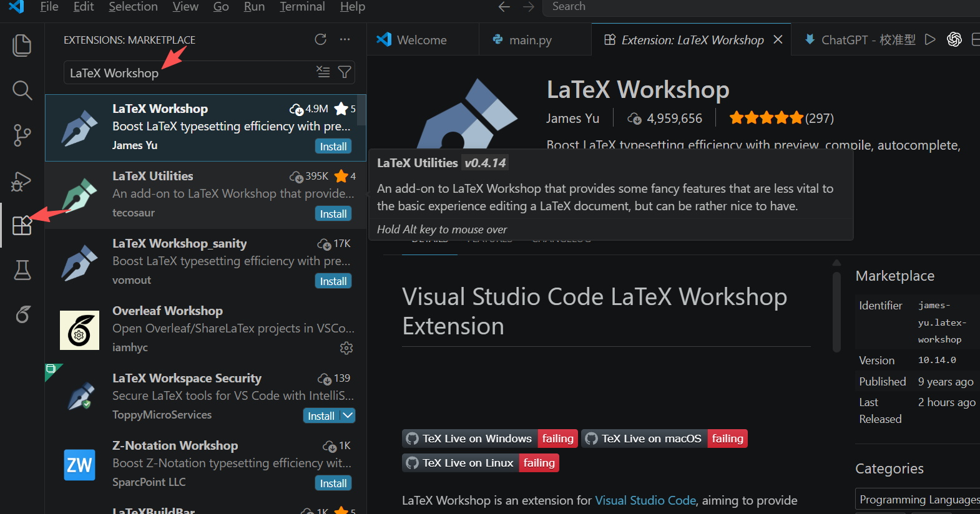Install the Z-Notation Workshop extension
Screen dimensions: 980x514
point(333,483)
